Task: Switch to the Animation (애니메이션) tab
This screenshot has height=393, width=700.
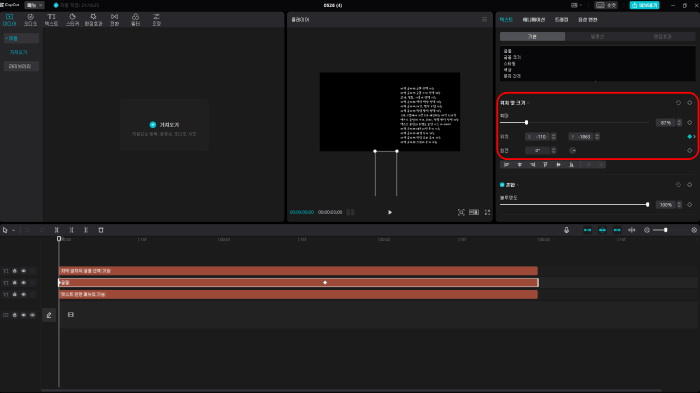Action: (533, 20)
